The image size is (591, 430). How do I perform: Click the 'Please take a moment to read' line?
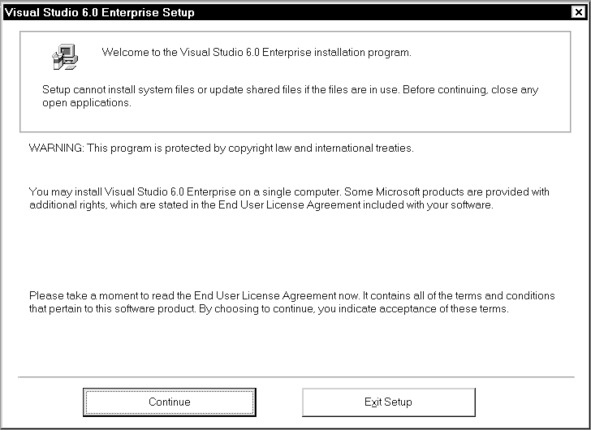coord(292,295)
